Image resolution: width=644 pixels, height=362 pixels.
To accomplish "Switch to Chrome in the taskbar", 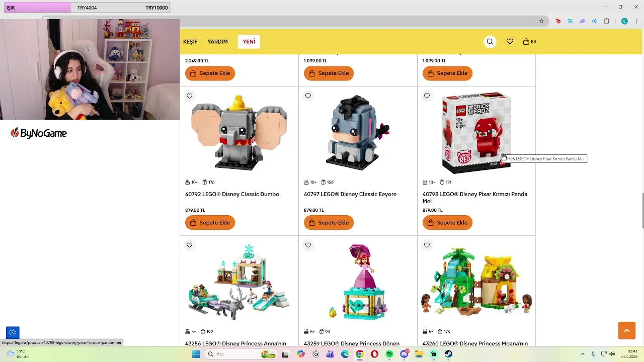I will pyautogui.click(x=360, y=354).
